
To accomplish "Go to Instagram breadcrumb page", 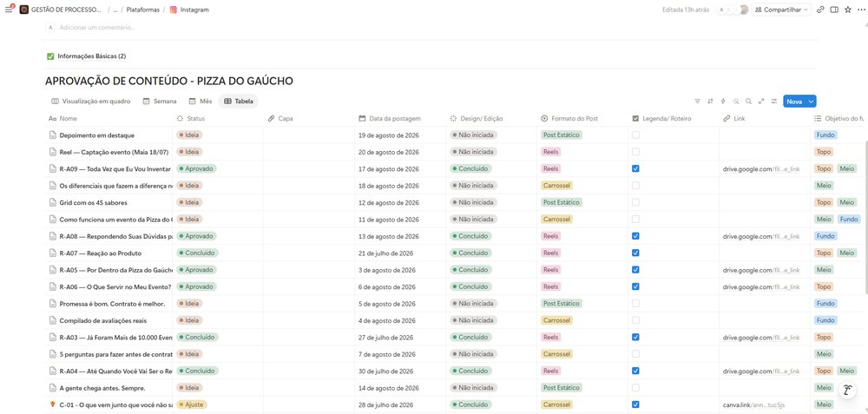I will [x=194, y=10].
